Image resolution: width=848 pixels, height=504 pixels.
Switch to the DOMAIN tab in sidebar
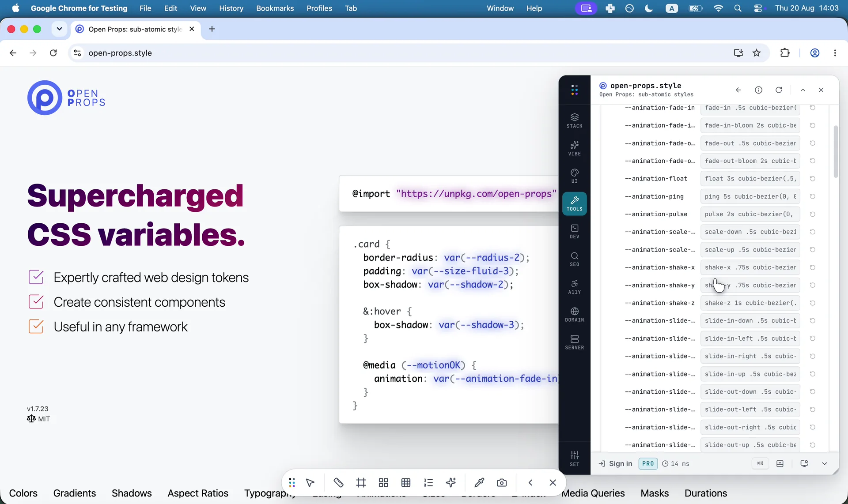(x=574, y=315)
